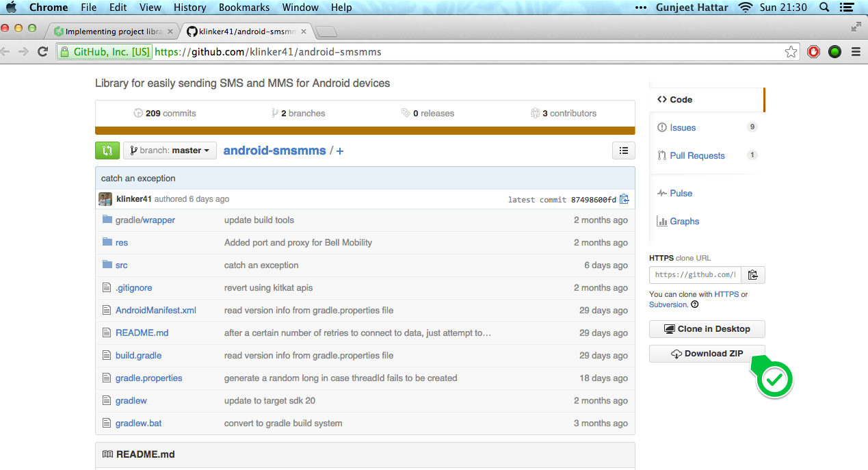The width and height of the screenshot is (868, 470).
Task: Click the green compare and review button
Action: click(107, 151)
